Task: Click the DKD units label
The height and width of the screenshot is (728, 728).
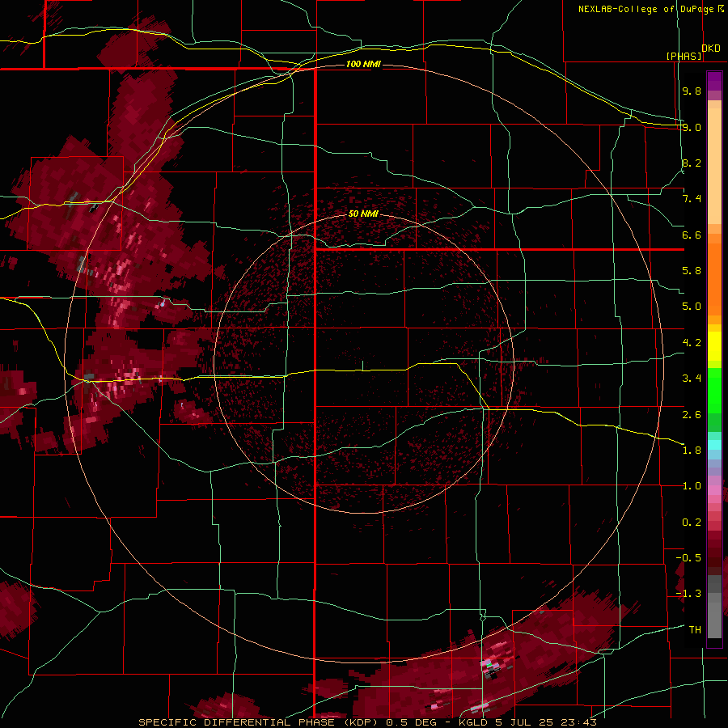Action: [x=711, y=49]
